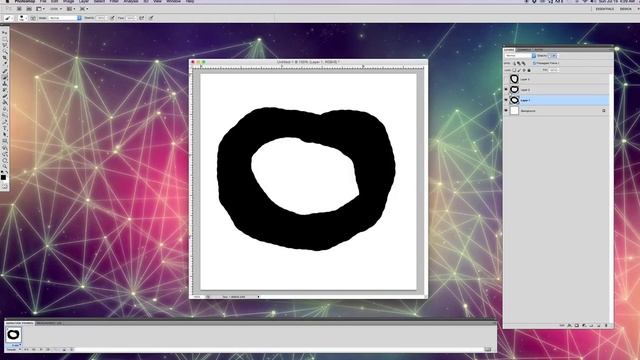Screen dimensions: 640x360
Task: Toggle Lock transparent pixels in Layers panel
Action: (514, 70)
